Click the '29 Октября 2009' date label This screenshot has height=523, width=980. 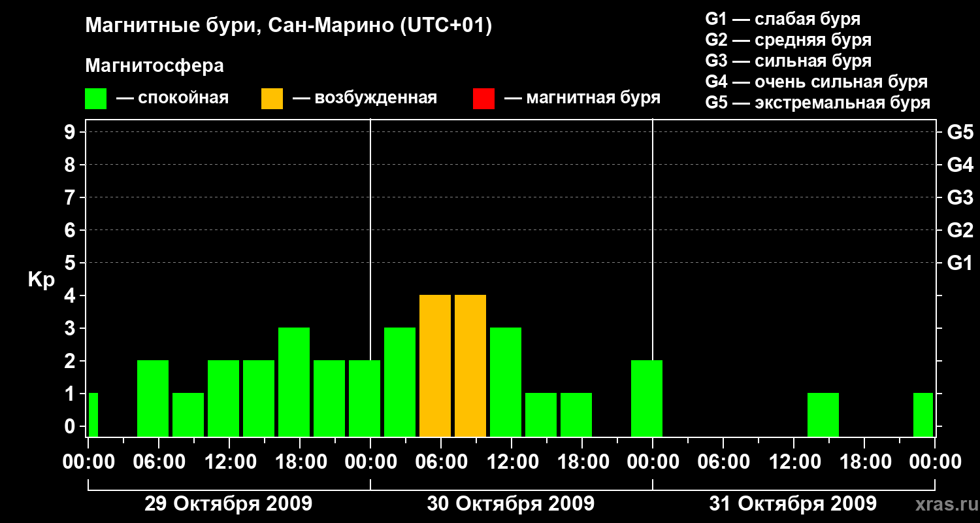coord(228,504)
